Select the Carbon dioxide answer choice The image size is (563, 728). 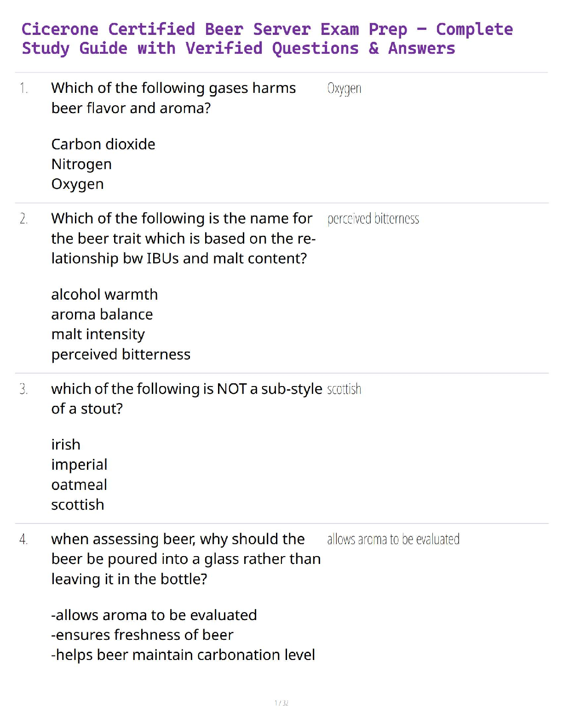point(103,144)
